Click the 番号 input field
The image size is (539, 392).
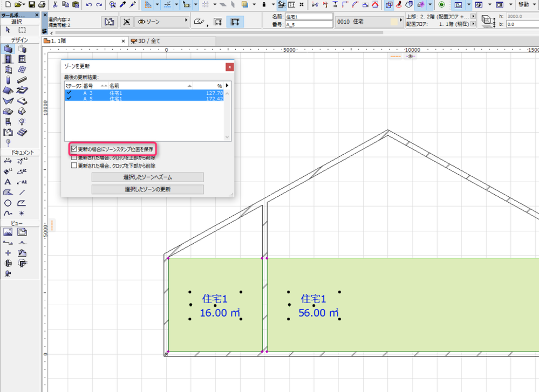click(309, 24)
